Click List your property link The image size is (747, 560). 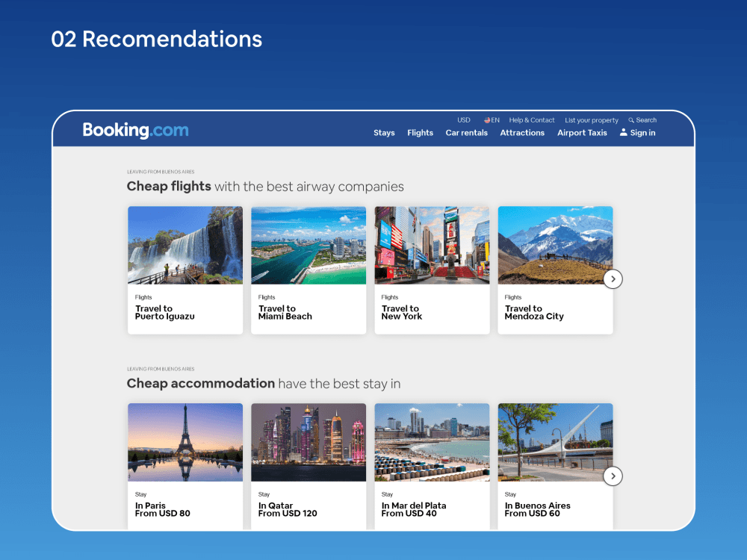[x=592, y=120]
